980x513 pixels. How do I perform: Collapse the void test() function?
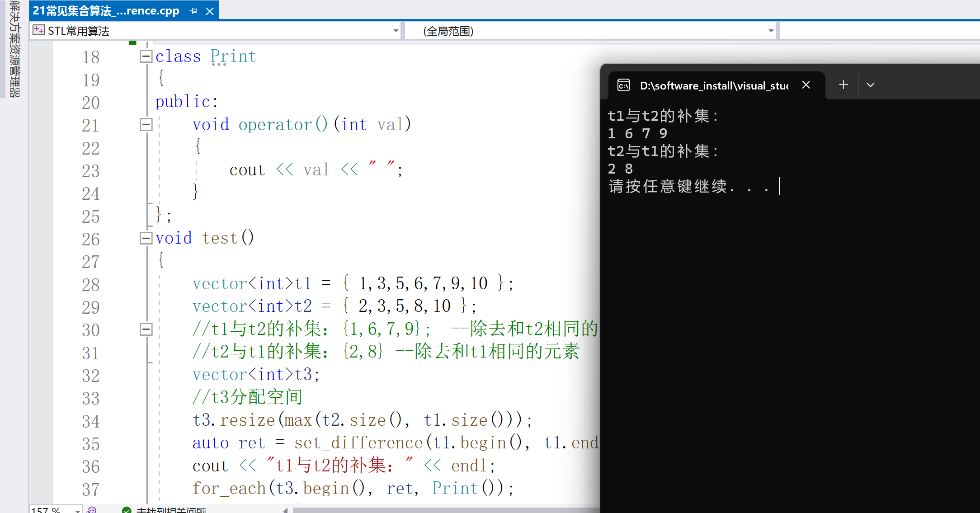pyautogui.click(x=146, y=238)
